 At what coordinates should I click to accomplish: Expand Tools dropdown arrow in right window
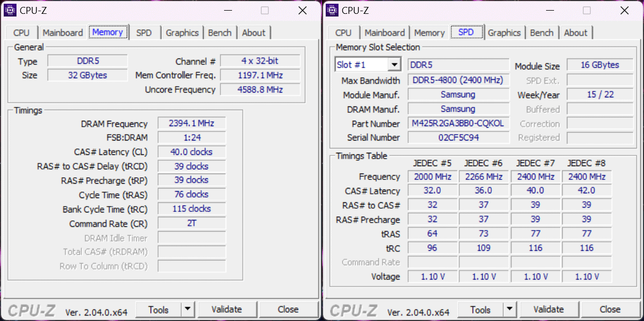tap(510, 309)
